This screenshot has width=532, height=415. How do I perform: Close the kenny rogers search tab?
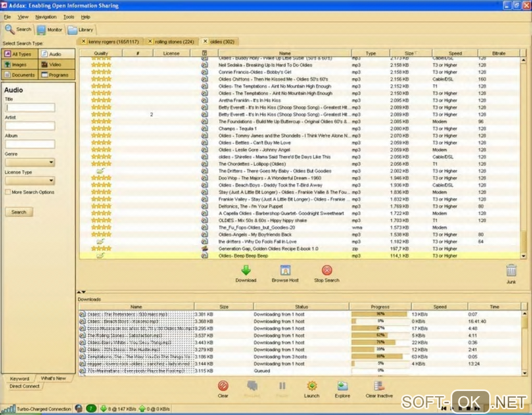[83, 41]
